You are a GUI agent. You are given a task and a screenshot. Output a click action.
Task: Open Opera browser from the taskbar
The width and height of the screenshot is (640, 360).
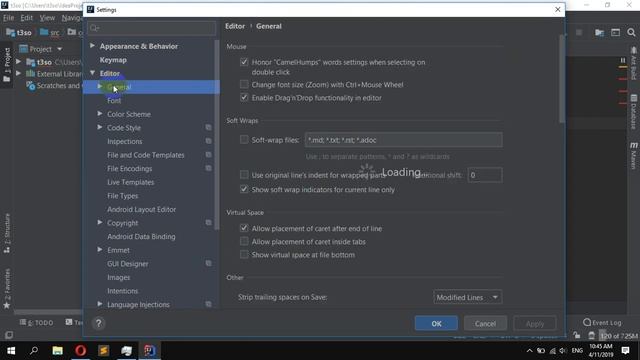81,351
